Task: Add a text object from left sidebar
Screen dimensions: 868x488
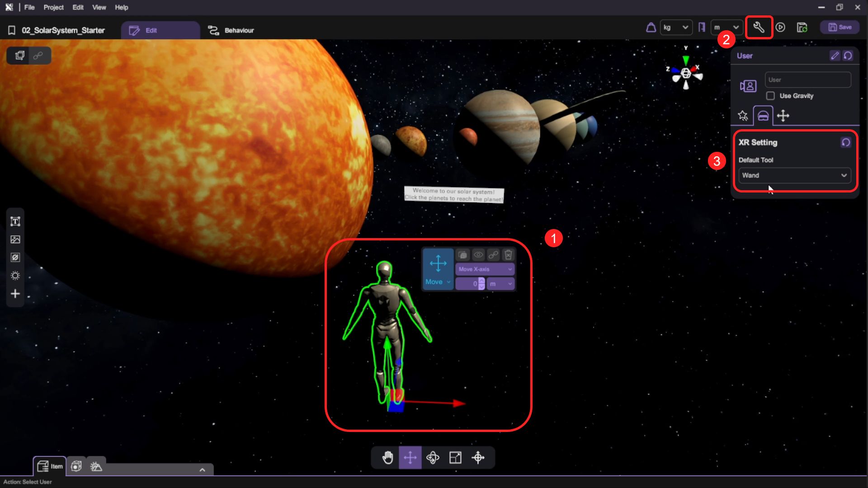Action: 15,221
